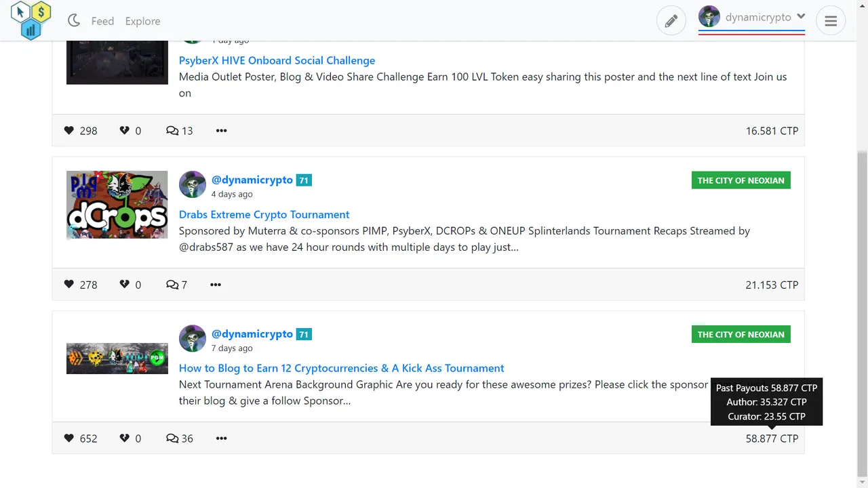Open comments on post with 13 replies
868x488 pixels.
click(180, 131)
